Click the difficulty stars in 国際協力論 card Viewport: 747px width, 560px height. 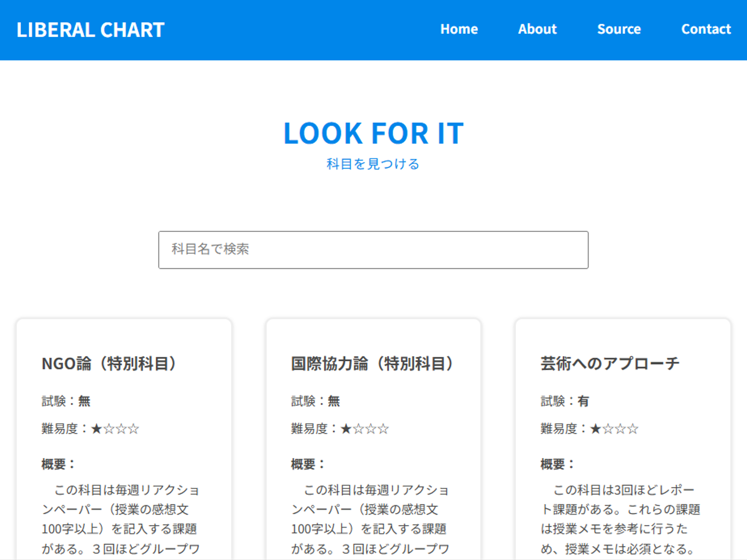pyautogui.click(x=364, y=429)
